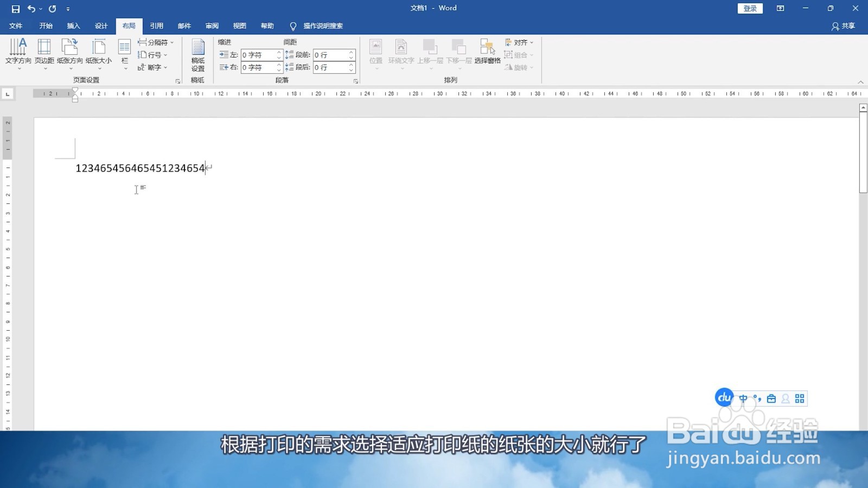Open Customize Quick Access Toolbar dropdown
Image resolution: width=868 pixels, height=488 pixels.
[68, 9]
